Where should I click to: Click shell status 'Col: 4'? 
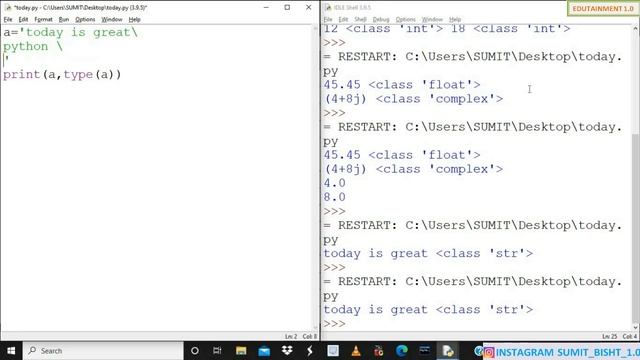629,336
